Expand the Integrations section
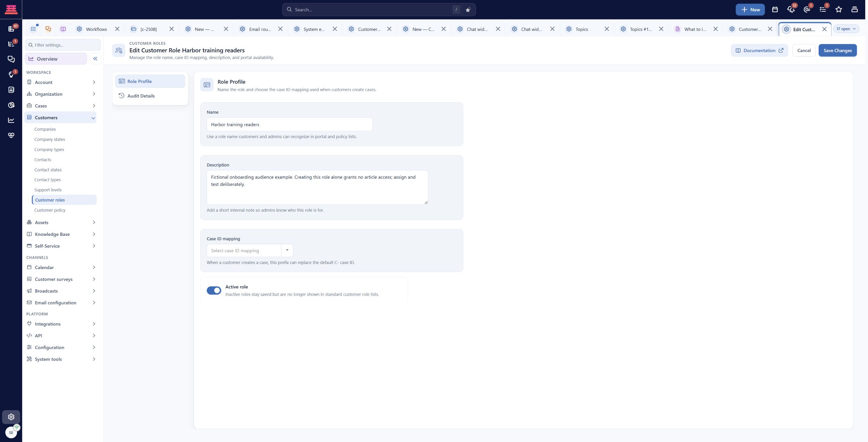 pyautogui.click(x=61, y=324)
